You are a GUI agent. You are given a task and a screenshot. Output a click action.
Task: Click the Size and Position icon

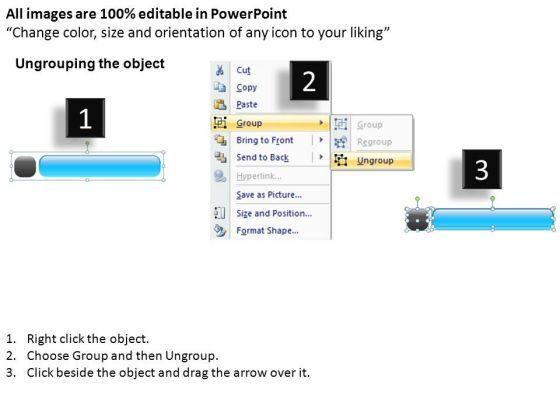coord(219,213)
